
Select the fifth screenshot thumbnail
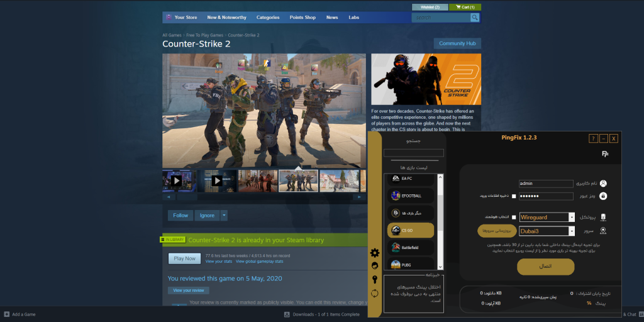339,180
